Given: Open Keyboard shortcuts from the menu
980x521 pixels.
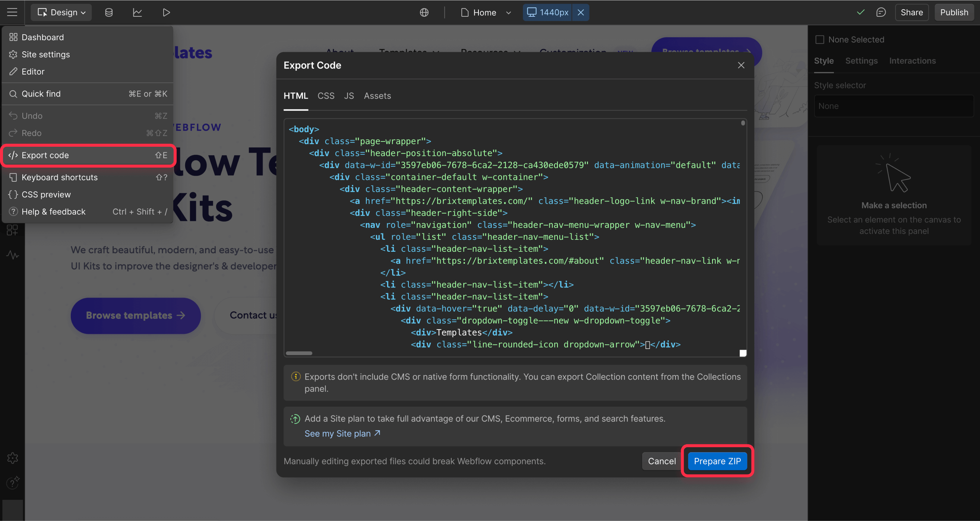Looking at the screenshot, I should [88, 177].
